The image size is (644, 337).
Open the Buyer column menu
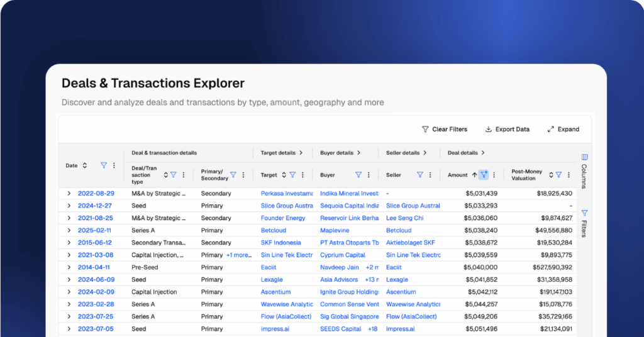coord(369,175)
